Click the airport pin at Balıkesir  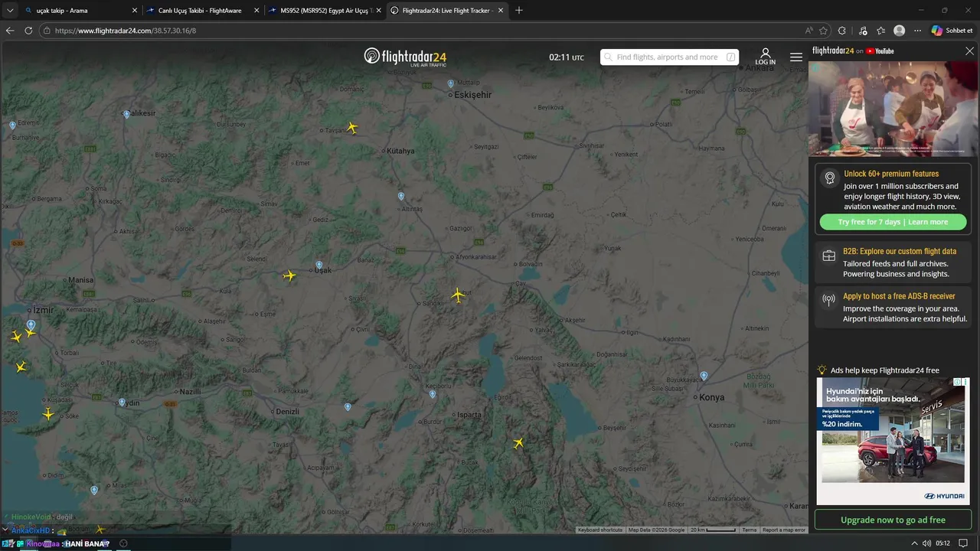(x=126, y=115)
